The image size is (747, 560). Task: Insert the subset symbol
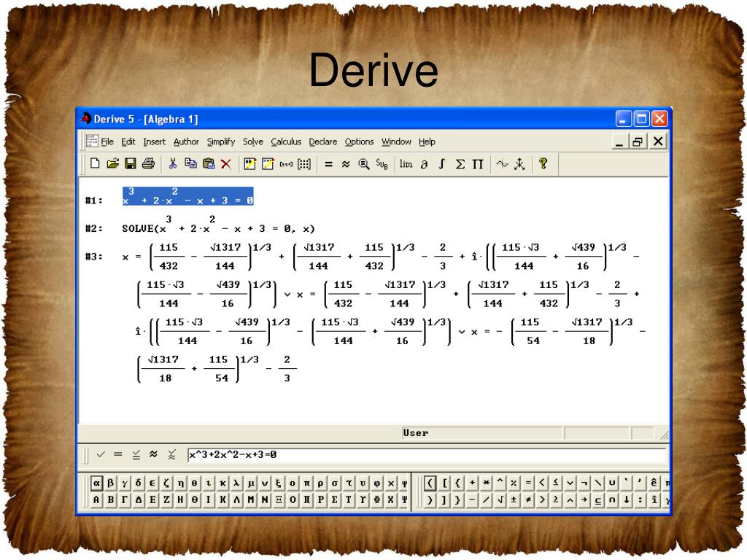[x=598, y=500]
